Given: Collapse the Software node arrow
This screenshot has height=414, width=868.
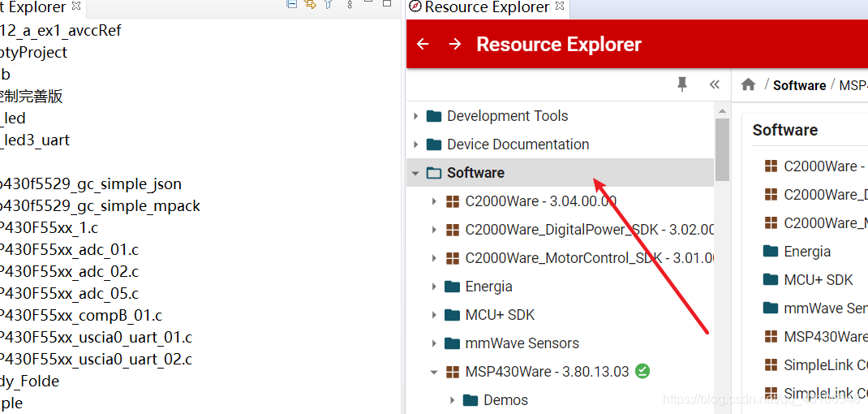Looking at the screenshot, I should 415,174.
